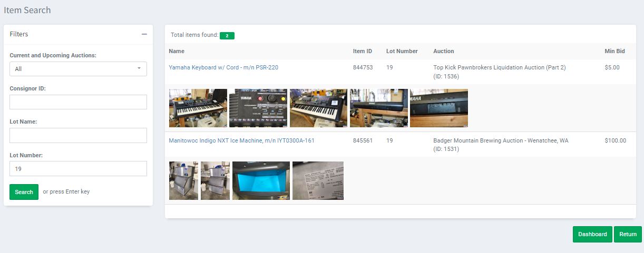Image resolution: width=644 pixels, height=253 pixels.
Task: Go to the Dashboard
Action: point(592,234)
